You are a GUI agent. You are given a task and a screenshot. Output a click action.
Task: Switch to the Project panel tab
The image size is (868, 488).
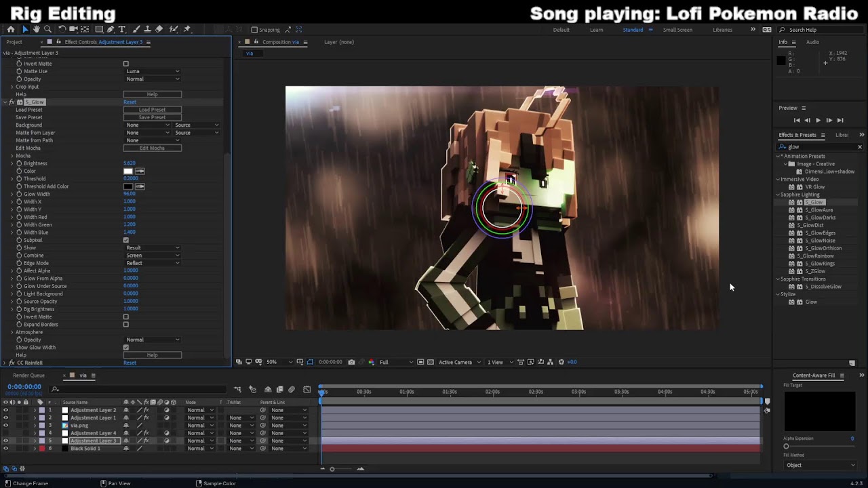(x=14, y=42)
